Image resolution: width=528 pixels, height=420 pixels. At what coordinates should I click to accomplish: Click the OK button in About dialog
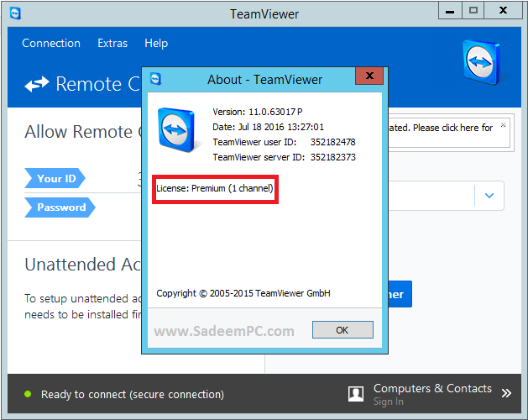pyautogui.click(x=342, y=329)
